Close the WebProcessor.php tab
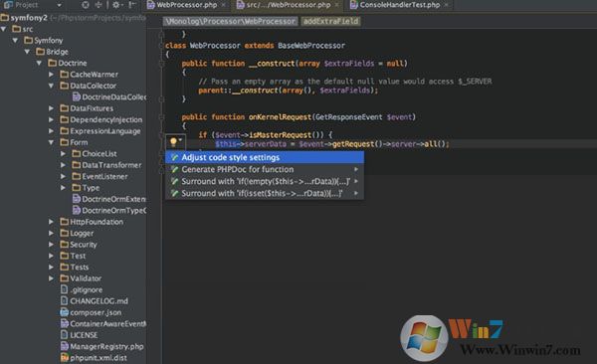The image size is (597, 364). point(223,5)
